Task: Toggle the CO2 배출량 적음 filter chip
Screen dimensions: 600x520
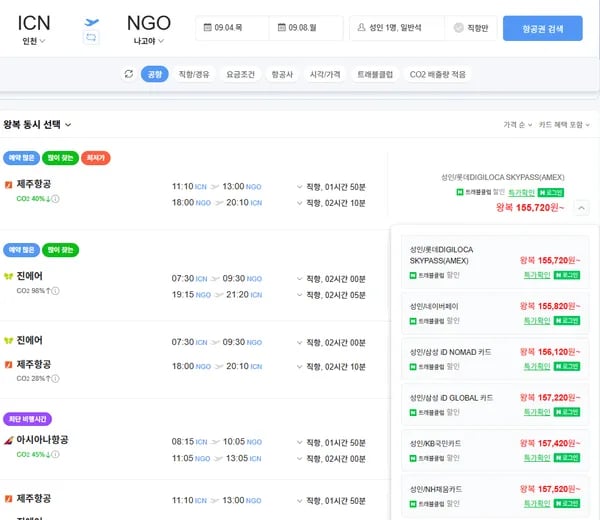Action: (437, 74)
